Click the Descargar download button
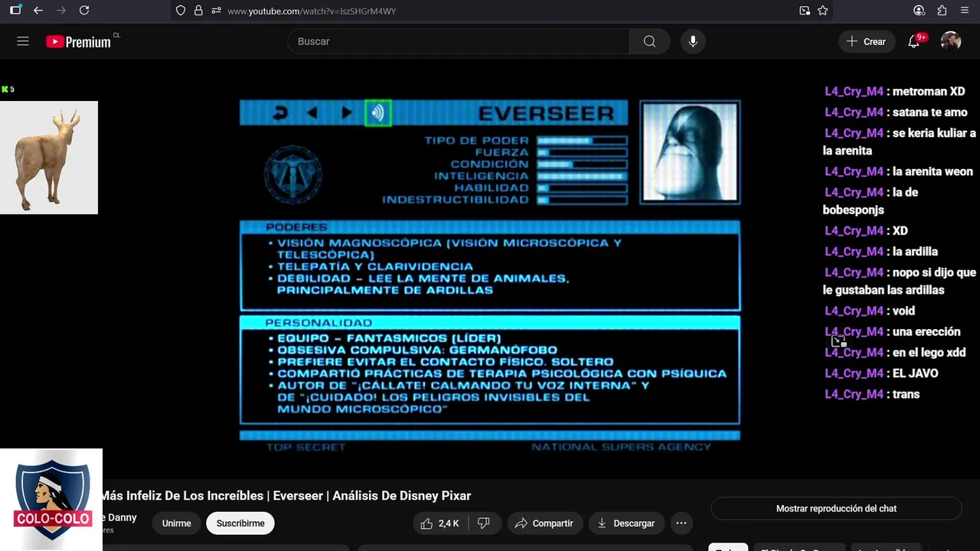The height and width of the screenshot is (551, 980). click(626, 523)
